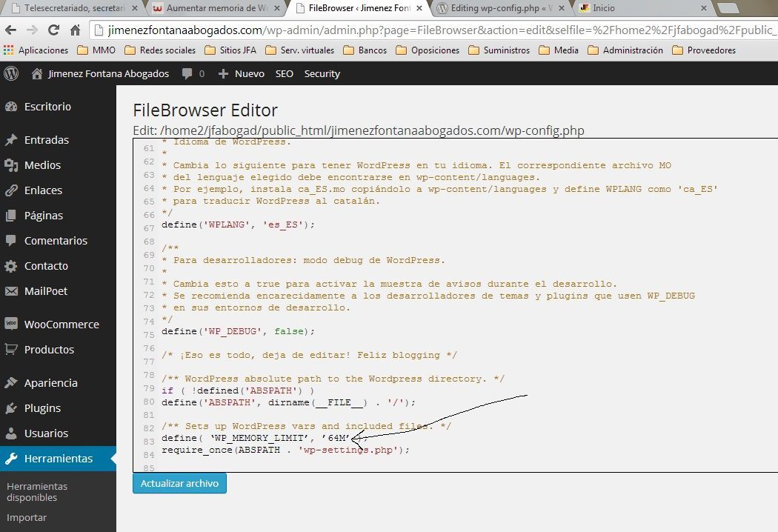778x532 pixels.
Task: Open browser home page icon
Action: [x=75, y=30]
